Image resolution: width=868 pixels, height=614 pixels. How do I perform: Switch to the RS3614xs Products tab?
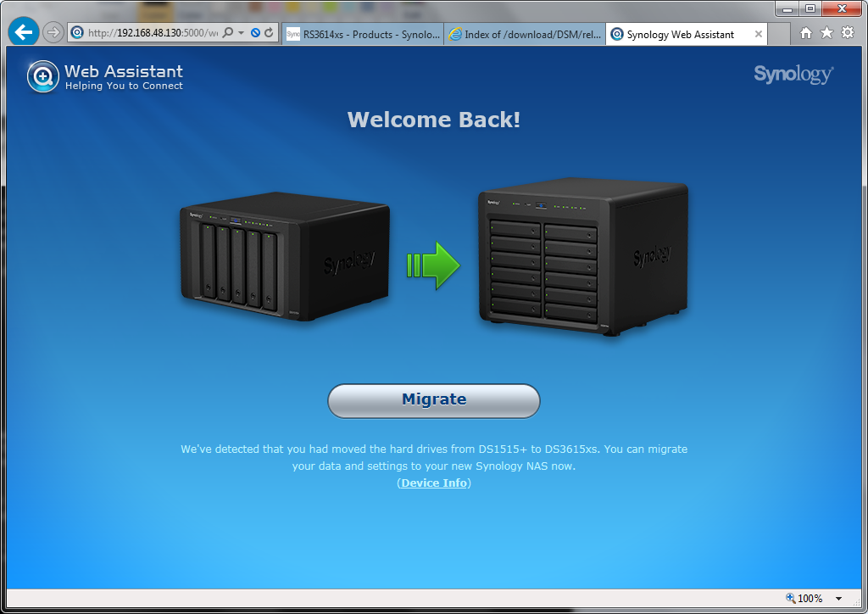click(x=363, y=34)
